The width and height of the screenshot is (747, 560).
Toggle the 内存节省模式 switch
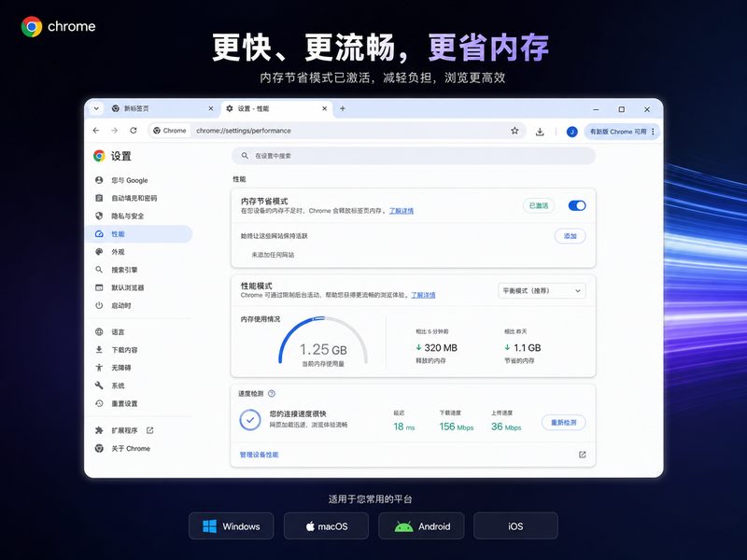point(577,205)
